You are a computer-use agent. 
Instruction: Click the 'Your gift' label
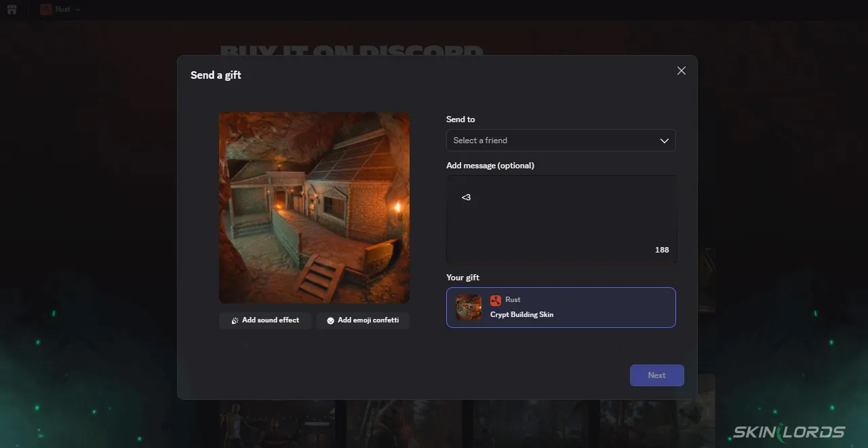(462, 278)
